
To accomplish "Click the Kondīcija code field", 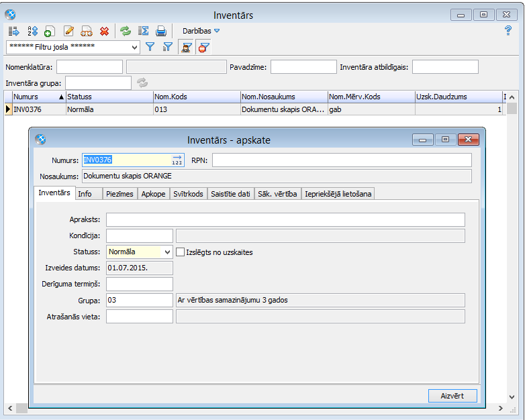I will pos(140,235).
